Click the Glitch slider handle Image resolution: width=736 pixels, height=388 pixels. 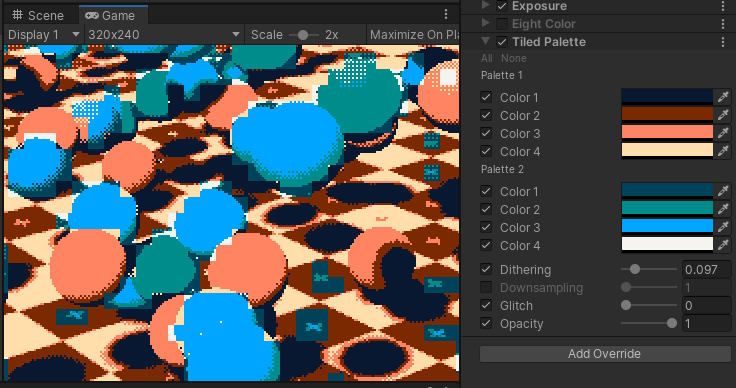pyautogui.click(x=626, y=305)
